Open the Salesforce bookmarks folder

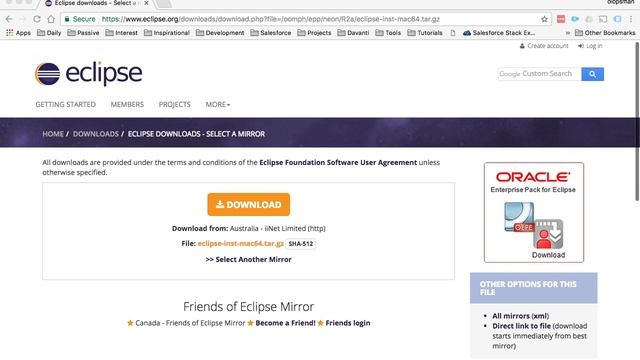click(271, 33)
